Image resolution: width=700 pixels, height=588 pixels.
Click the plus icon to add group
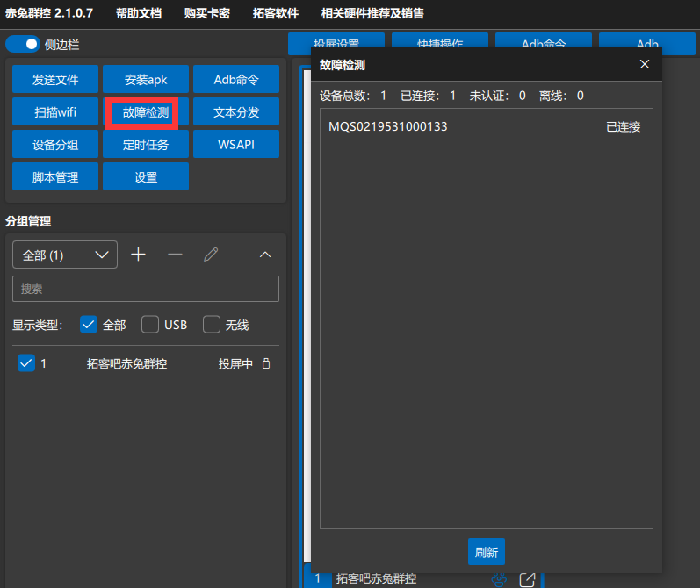pos(138,255)
